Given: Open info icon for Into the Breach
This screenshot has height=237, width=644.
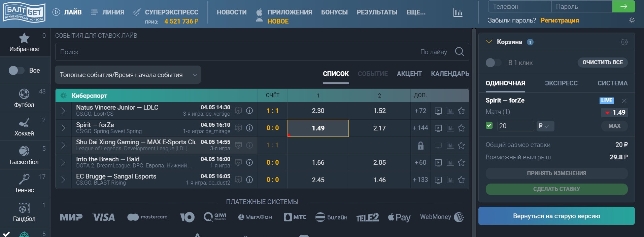Looking at the screenshot, I should point(249,163).
